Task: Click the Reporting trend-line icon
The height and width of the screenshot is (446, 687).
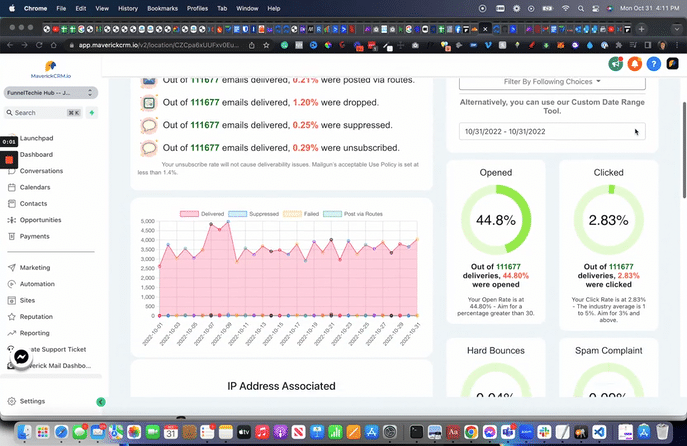Action: 12,333
